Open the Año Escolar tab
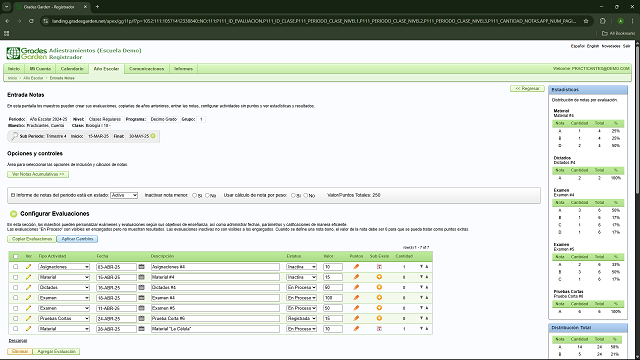Image resolution: width=640 pixels, height=360 pixels. (x=106, y=69)
